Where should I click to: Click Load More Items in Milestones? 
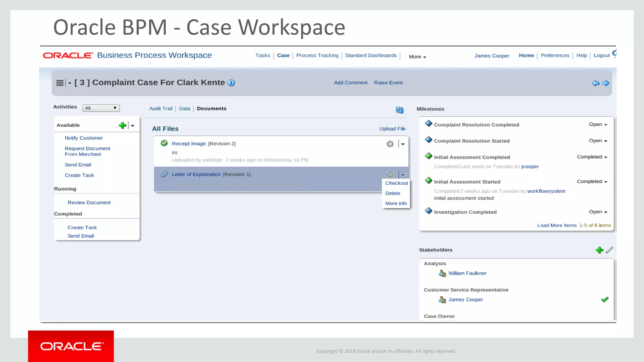557,225
